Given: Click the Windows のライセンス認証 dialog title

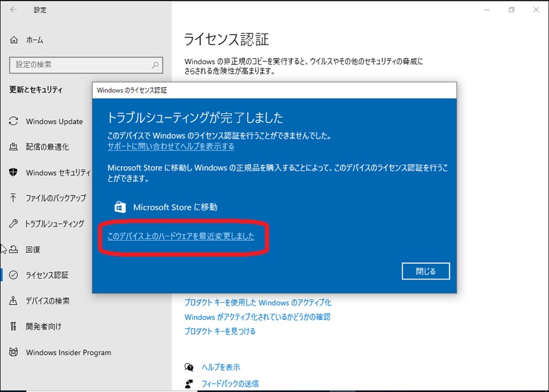Looking at the screenshot, I should pos(132,91).
